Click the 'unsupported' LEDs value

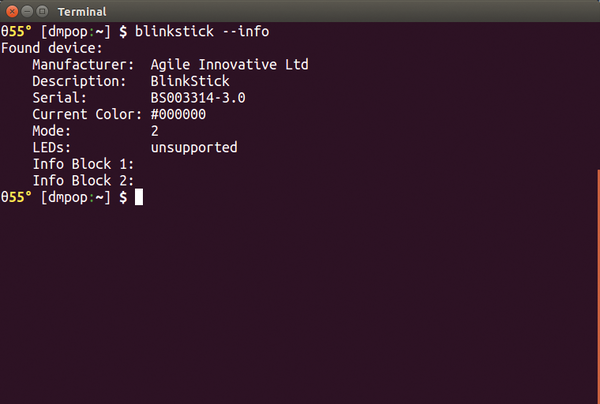[x=194, y=148]
